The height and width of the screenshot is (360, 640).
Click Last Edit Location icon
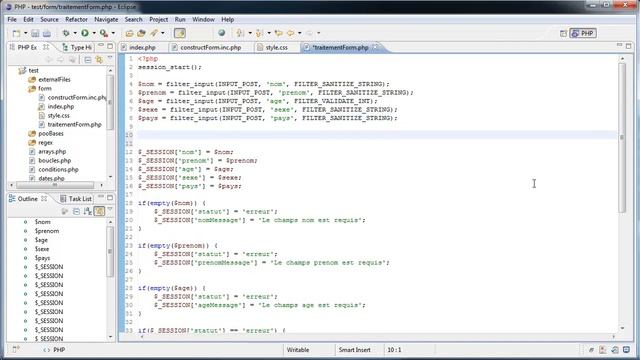tap(278, 33)
